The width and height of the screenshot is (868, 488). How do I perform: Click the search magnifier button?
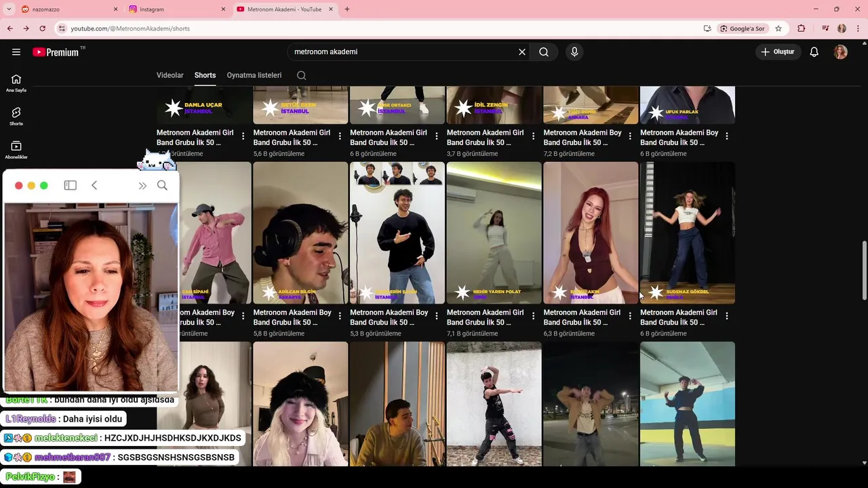[544, 52]
